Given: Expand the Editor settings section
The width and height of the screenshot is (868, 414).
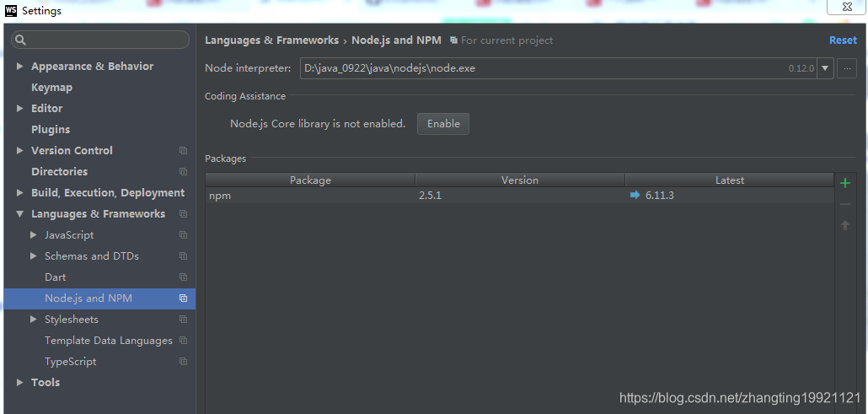Looking at the screenshot, I should pyautogui.click(x=20, y=109).
